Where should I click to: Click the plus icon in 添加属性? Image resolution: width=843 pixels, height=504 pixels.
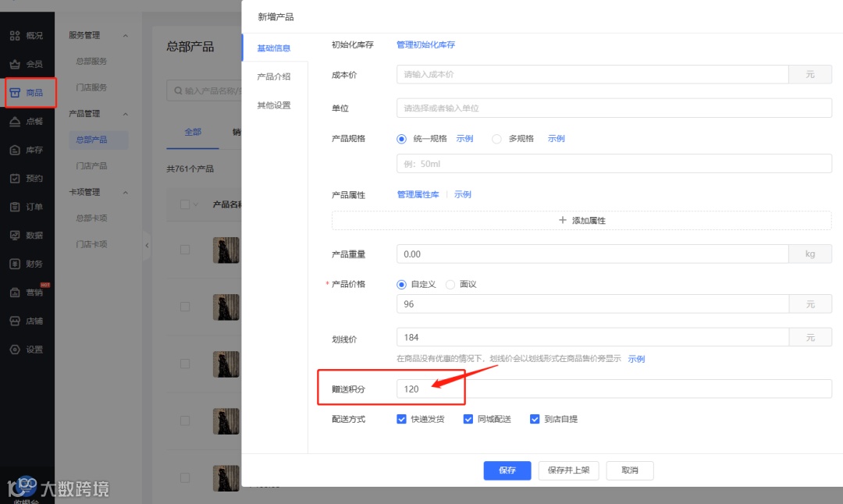(562, 220)
